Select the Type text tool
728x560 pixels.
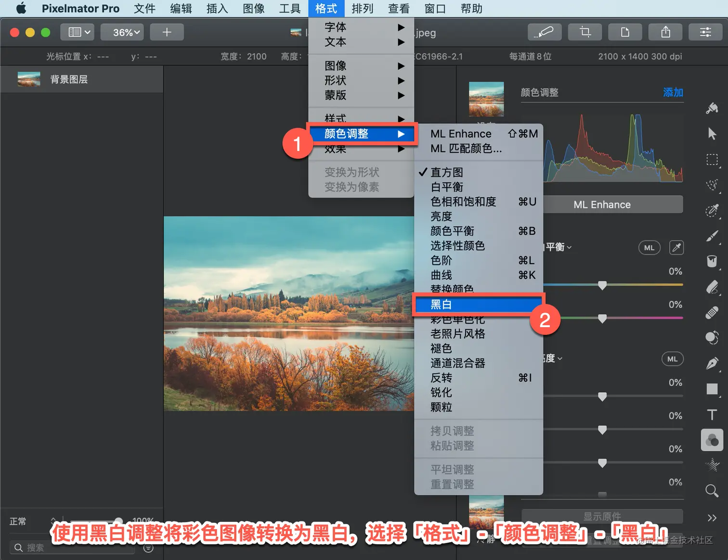pyautogui.click(x=712, y=414)
